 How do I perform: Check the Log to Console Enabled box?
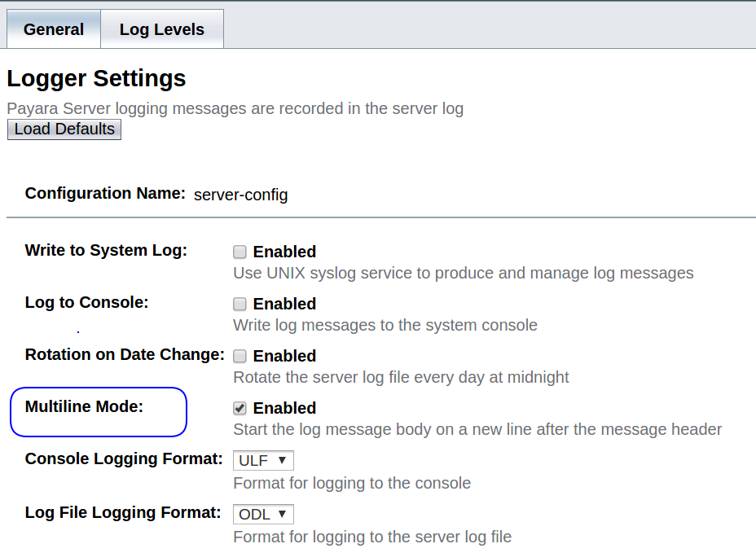(x=239, y=303)
